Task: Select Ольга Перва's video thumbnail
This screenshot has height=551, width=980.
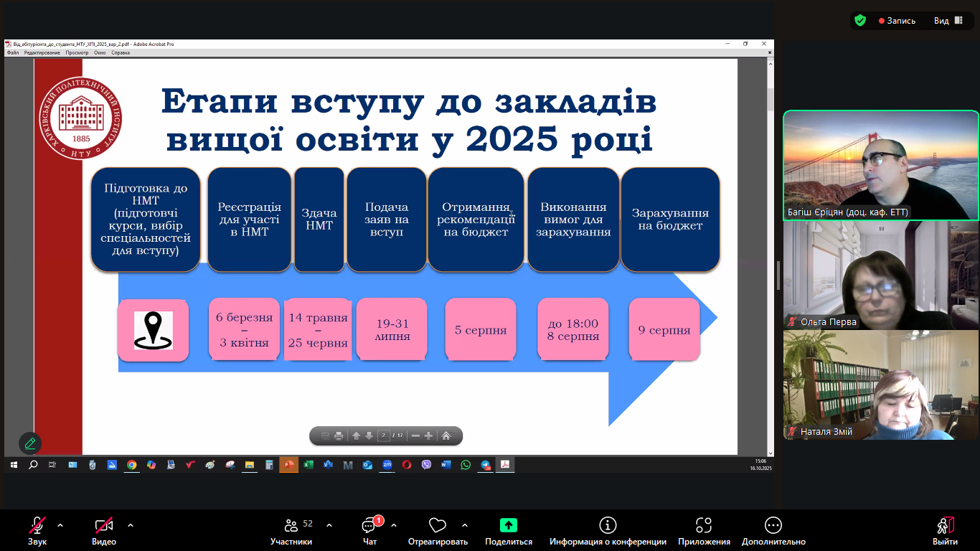Action: (x=881, y=275)
